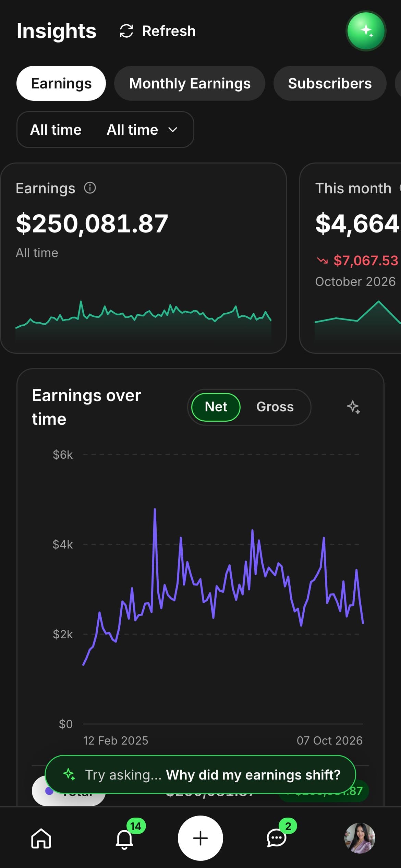
Task: Click the $7,067.53 change value
Action: tap(366, 261)
